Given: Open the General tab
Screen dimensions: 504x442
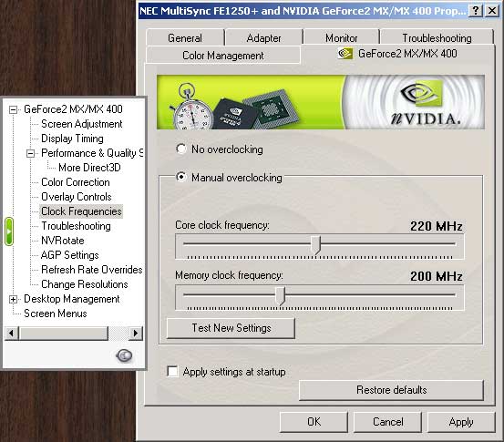Looking at the screenshot, I should click(x=185, y=38).
